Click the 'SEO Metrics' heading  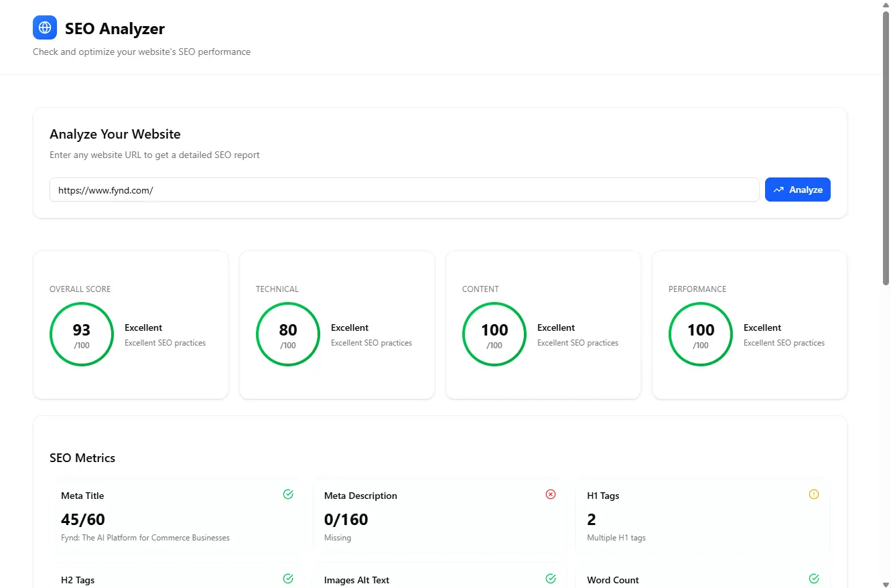[82, 458]
